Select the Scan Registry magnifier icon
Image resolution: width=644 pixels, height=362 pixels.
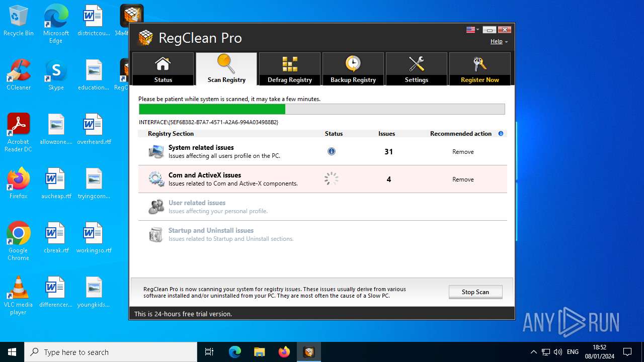click(x=226, y=64)
